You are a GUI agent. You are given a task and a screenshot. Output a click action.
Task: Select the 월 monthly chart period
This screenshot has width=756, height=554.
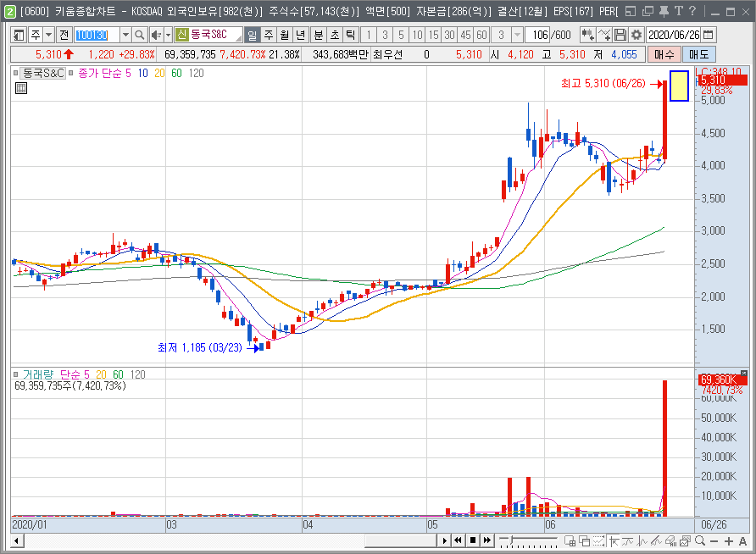click(x=285, y=35)
